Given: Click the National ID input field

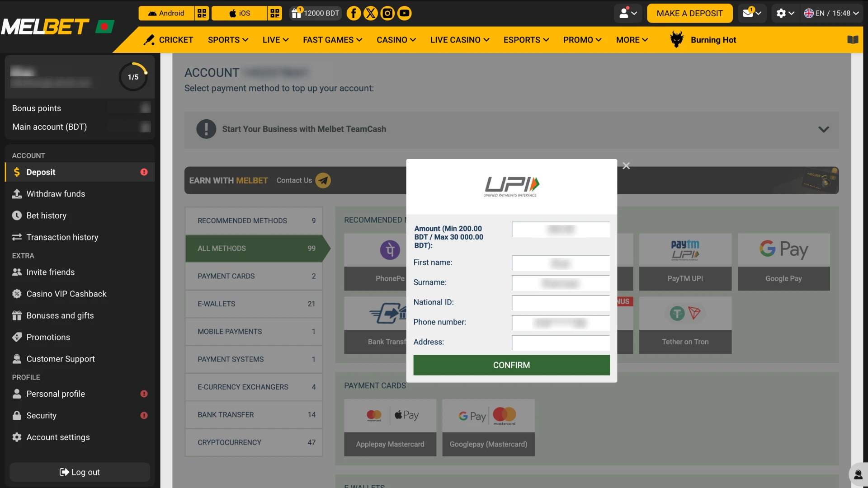Looking at the screenshot, I should (x=560, y=303).
